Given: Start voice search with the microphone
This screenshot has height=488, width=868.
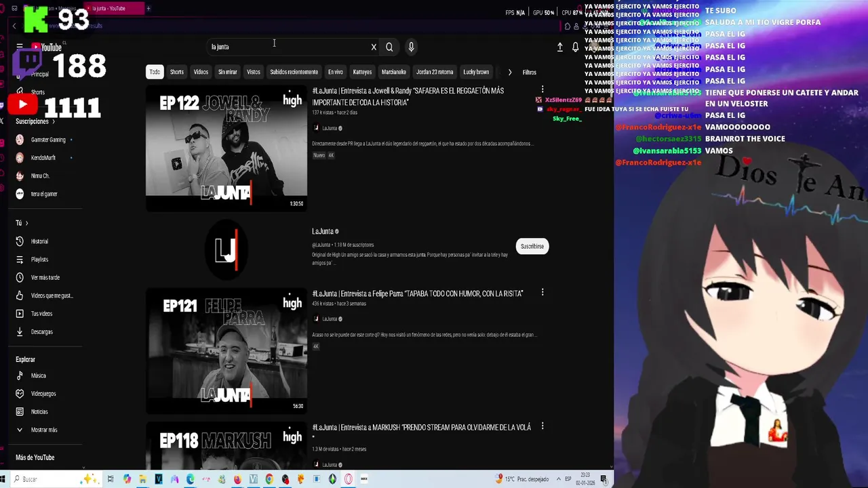Looking at the screenshot, I should click(x=411, y=47).
